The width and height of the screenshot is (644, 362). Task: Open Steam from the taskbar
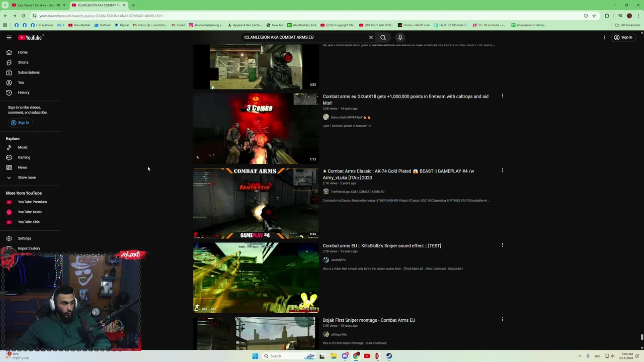[389, 356]
